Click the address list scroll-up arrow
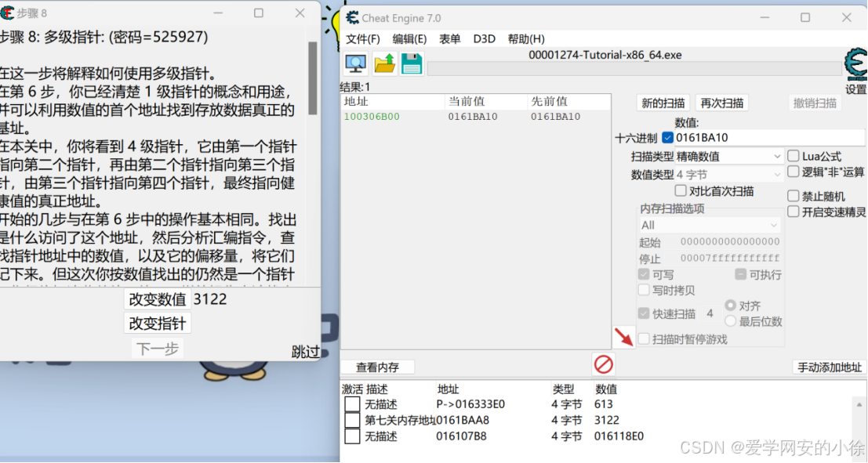 click(x=859, y=405)
